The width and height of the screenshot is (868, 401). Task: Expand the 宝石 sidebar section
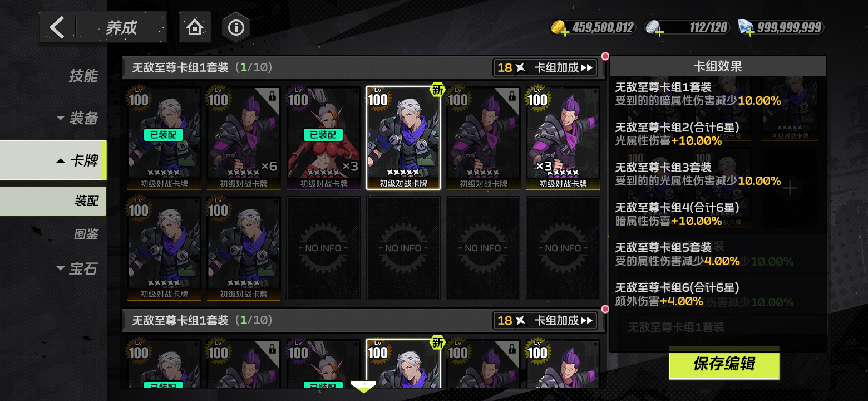click(x=77, y=269)
